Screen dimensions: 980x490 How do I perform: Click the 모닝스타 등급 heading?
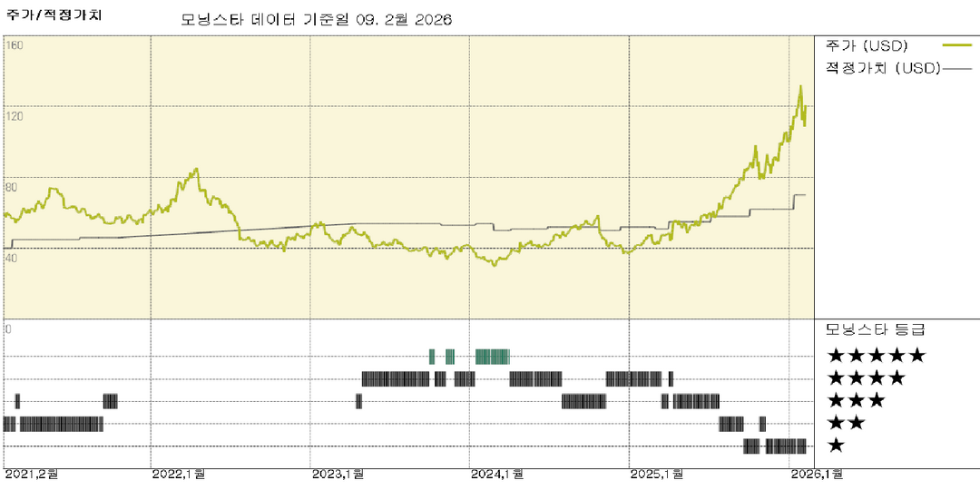tap(875, 329)
